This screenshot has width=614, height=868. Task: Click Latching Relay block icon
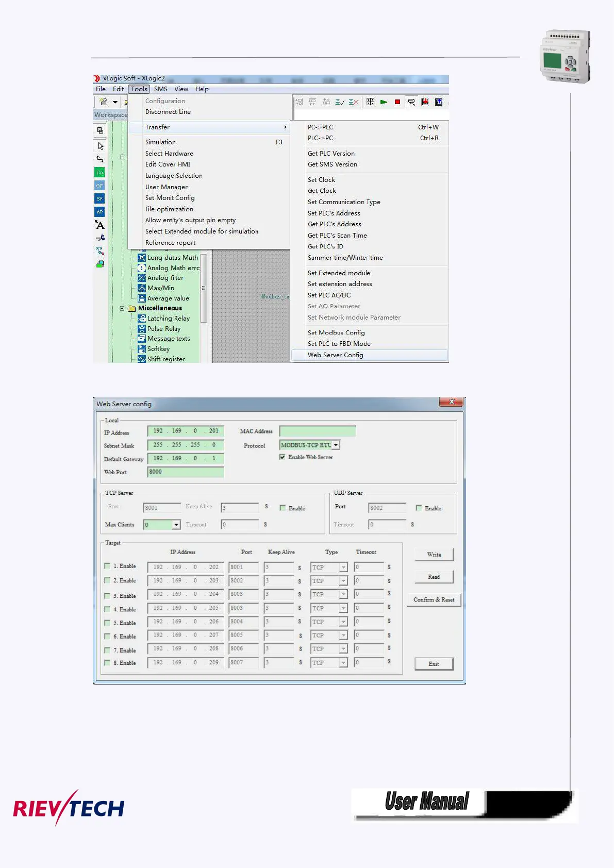142,319
